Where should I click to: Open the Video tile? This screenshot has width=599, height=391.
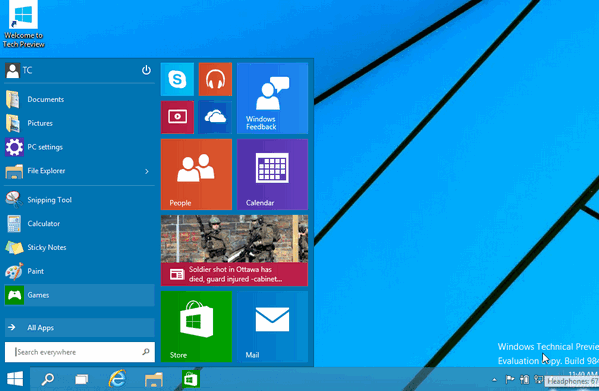coord(177,117)
